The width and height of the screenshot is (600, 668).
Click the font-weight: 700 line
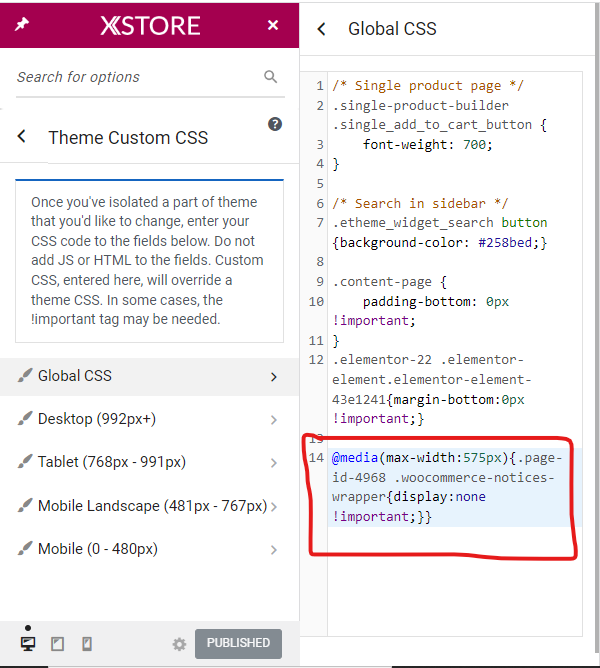click(427, 144)
